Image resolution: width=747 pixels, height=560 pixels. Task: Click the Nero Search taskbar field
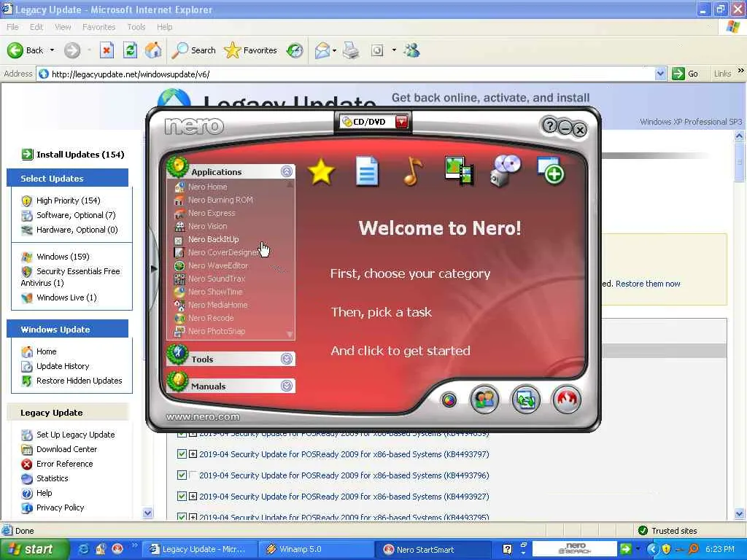pos(574,549)
